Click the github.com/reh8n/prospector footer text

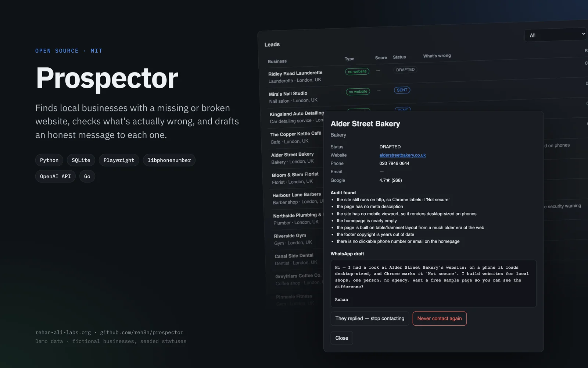tap(142, 332)
